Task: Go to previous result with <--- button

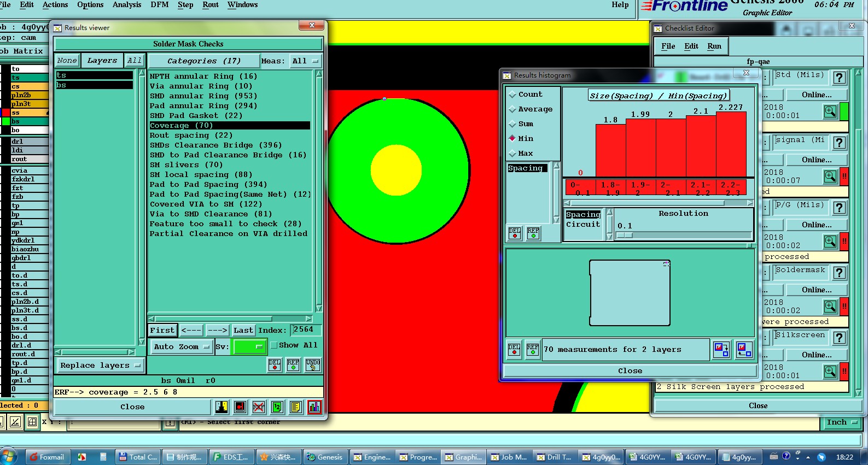Action: [191, 331]
